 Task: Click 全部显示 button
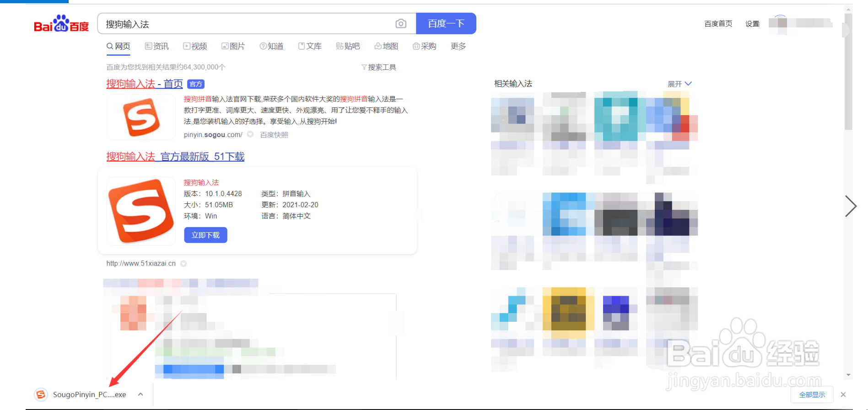(812, 394)
